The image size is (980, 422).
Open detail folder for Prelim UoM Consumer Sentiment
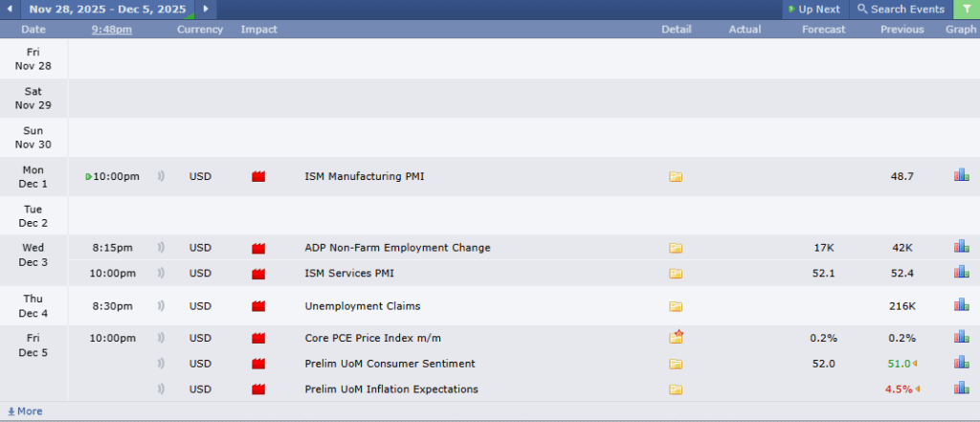pyautogui.click(x=676, y=364)
